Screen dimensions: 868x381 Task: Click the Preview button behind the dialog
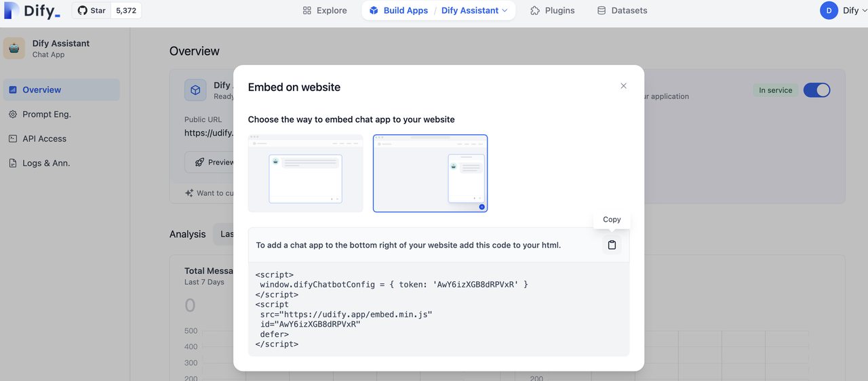pos(210,163)
